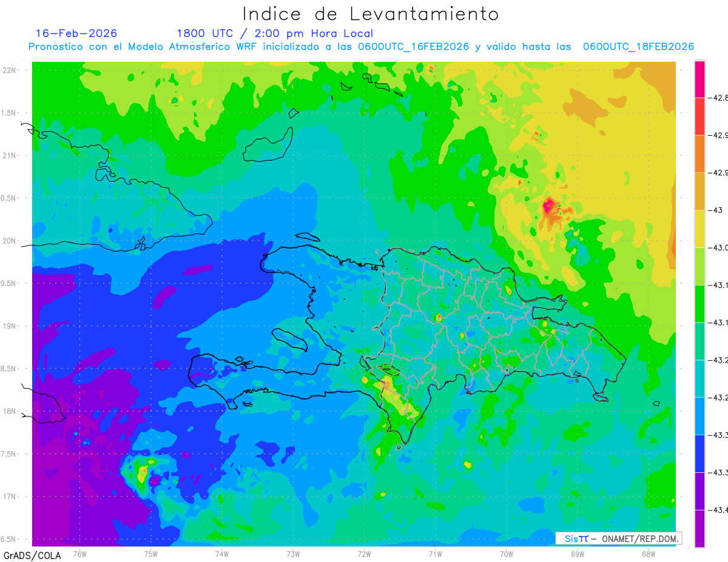Click the "22N" latitude label
The width and height of the screenshot is (728, 562).
coord(10,70)
